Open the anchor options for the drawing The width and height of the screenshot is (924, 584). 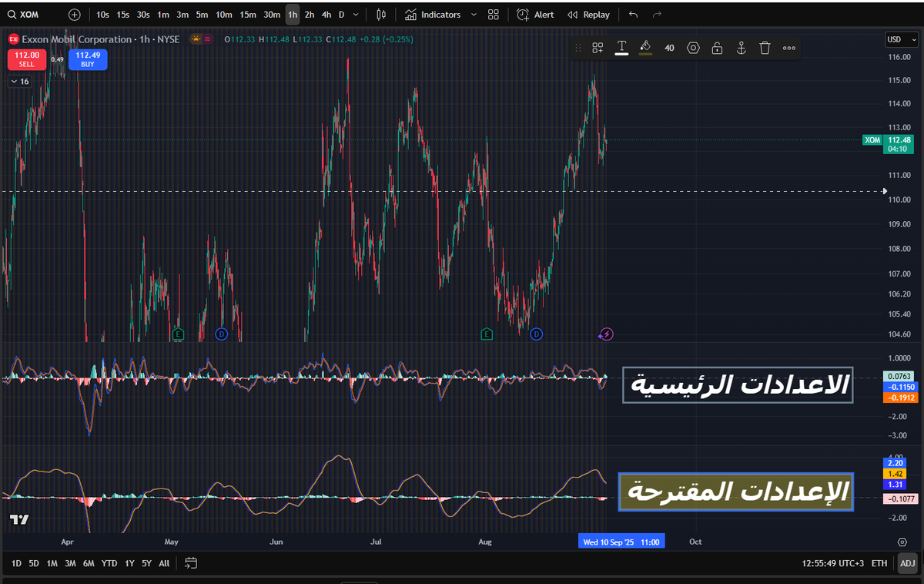tap(741, 48)
